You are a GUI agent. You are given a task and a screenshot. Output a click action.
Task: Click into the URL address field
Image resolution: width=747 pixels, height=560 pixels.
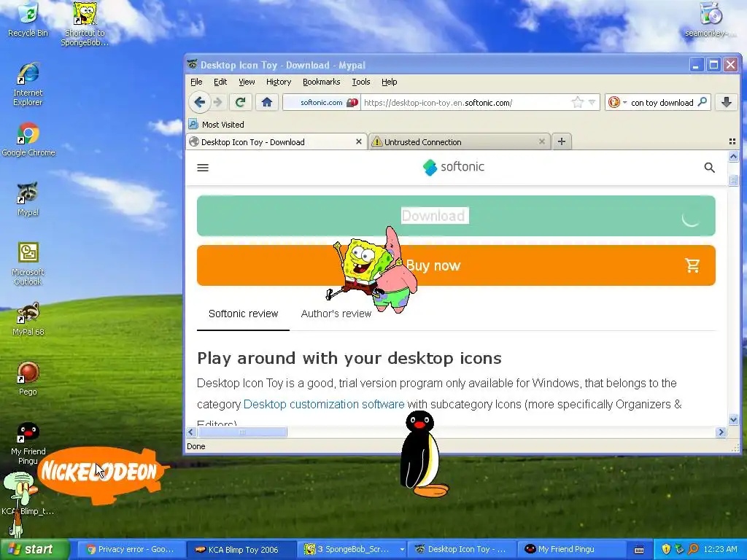pyautogui.click(x=467, y=102)
